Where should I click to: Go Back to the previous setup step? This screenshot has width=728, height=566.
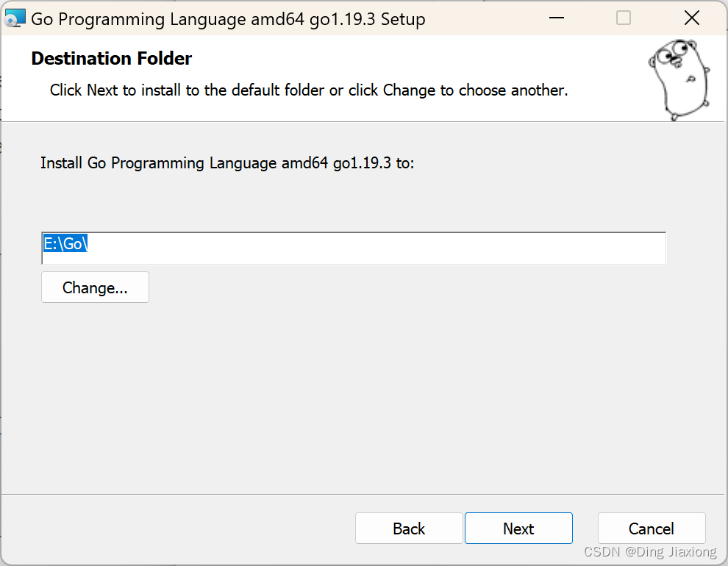tap(409, 528)
